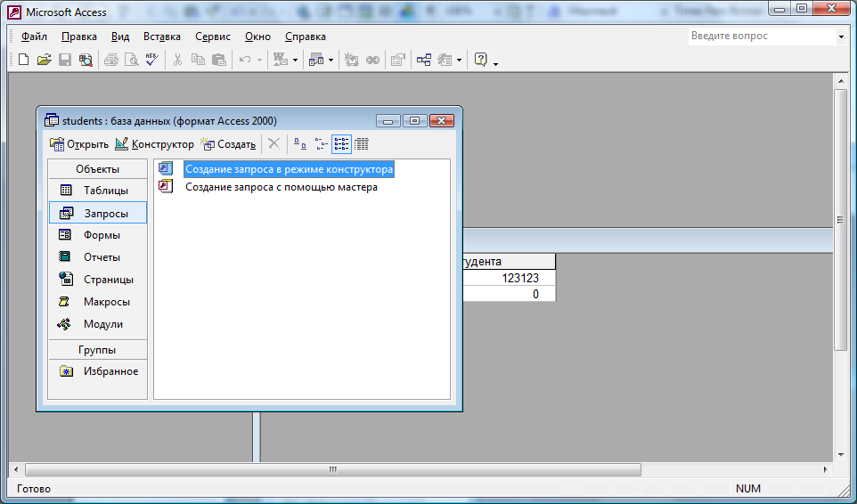Open the Файл menu
The width and height of the screenshot is (857, 504).
pos(34,37)
